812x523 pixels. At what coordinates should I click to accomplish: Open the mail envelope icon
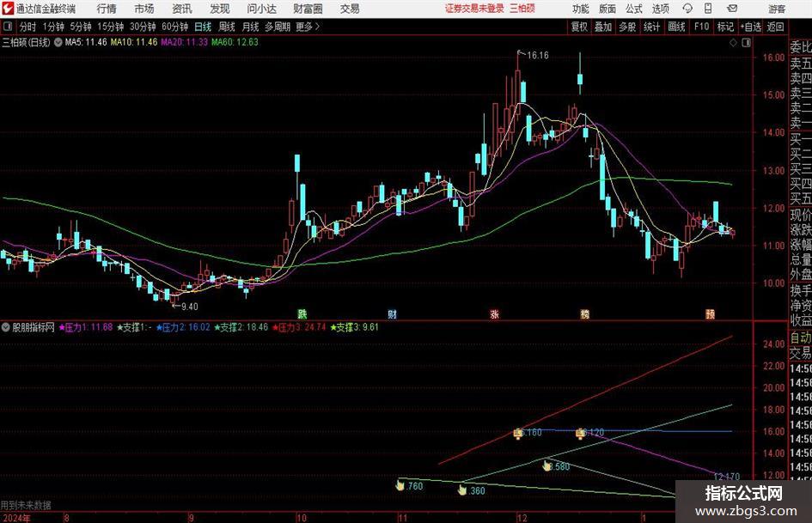pyautogui.click(x=732, y=9)
